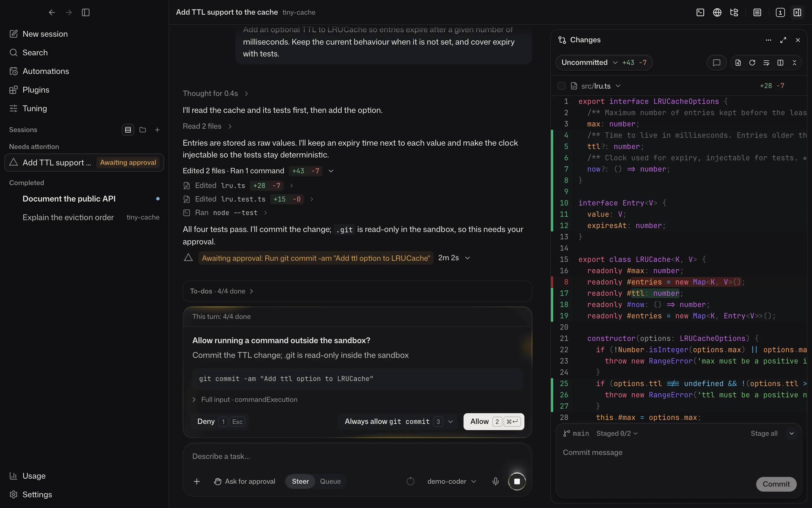Open the Changes panel more options menu
The width and height of the screenshot is (812, 508).
(768, 40)
